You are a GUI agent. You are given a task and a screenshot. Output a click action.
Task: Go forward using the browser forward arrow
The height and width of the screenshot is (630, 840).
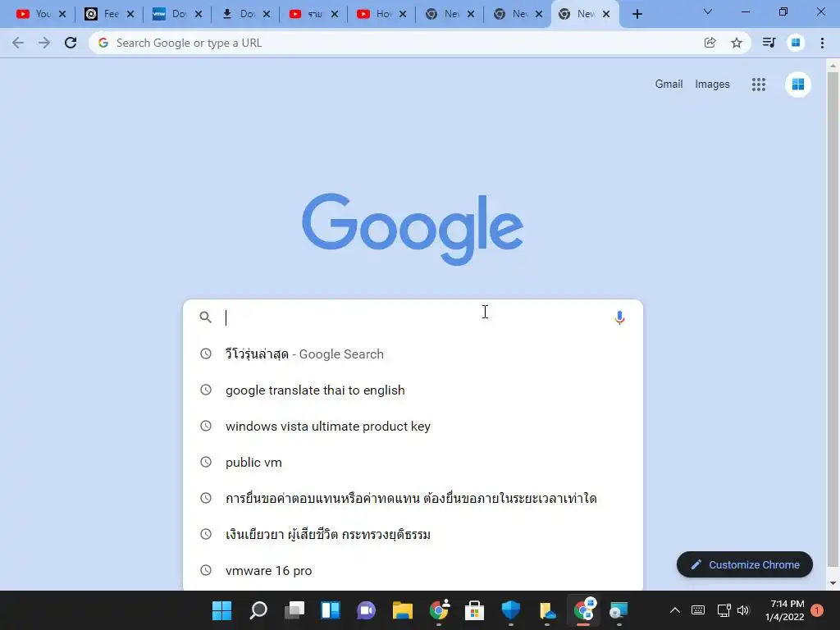(x=44, y=43)
